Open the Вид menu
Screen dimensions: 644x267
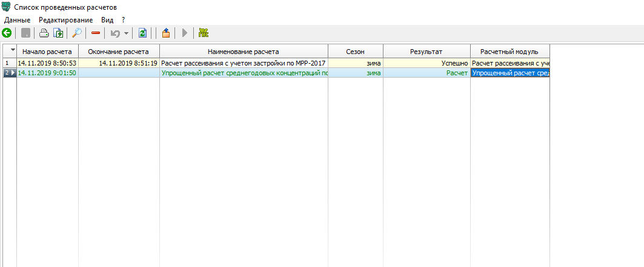coord(107,19)
